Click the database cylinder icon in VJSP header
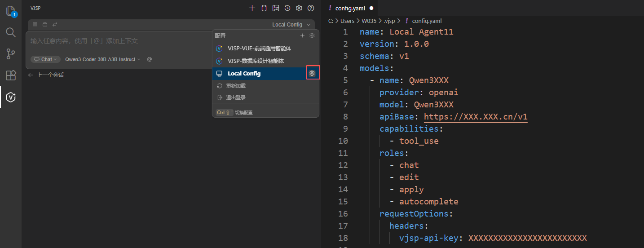Screen dimensions: 644x248 coord(264,8)
